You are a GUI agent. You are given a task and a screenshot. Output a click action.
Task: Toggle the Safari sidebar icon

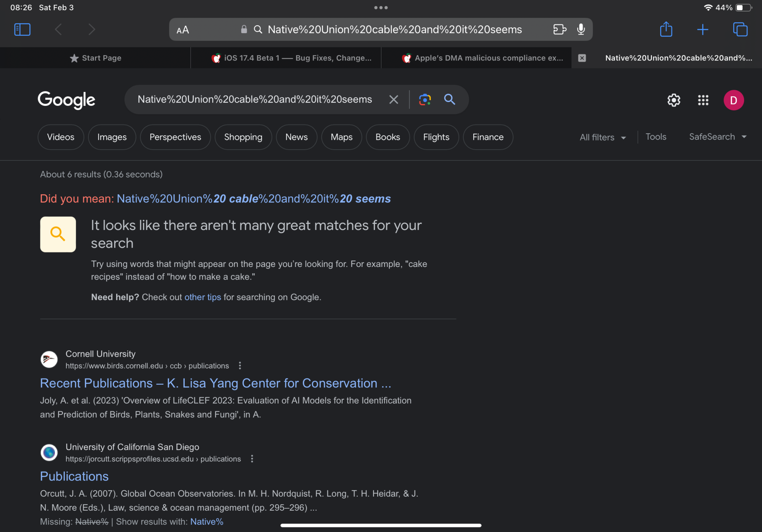[22, 29]
